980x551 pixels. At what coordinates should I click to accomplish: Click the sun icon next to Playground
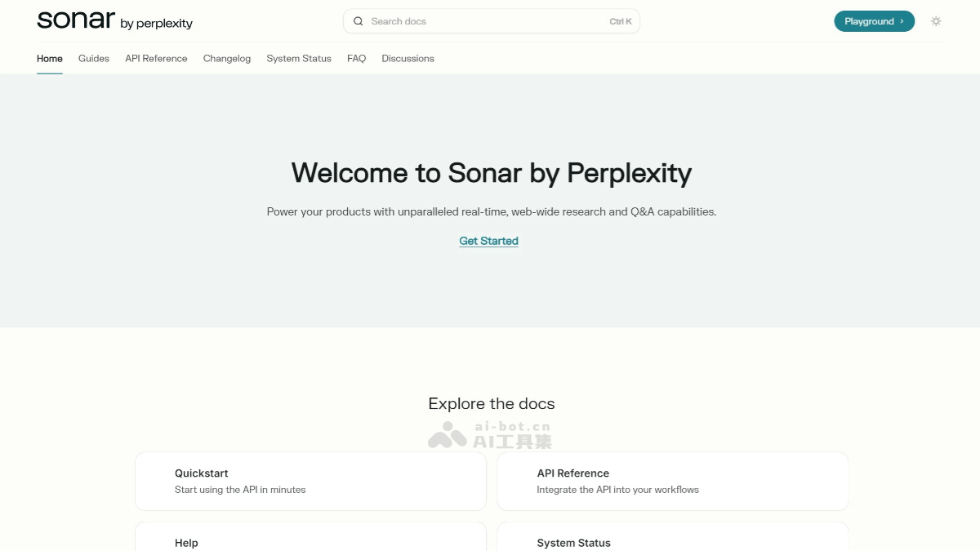(936, 20)
